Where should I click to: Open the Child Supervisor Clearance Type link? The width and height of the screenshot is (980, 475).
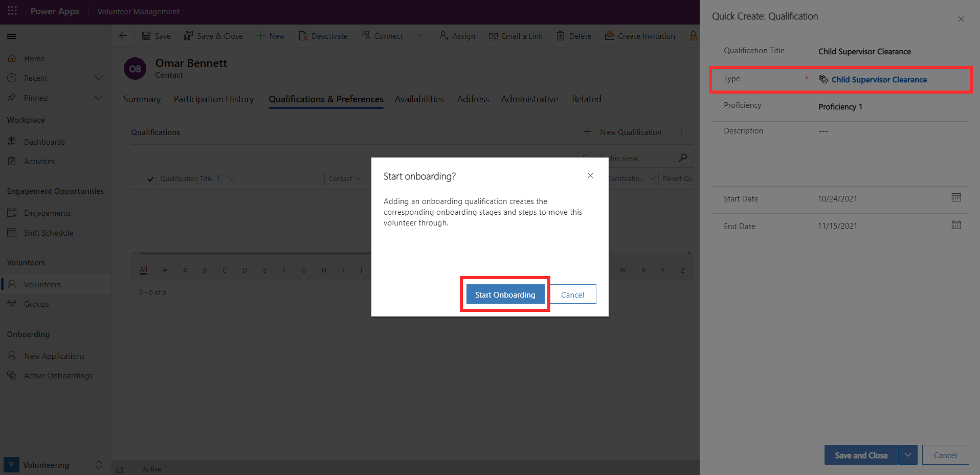(879, 80)
